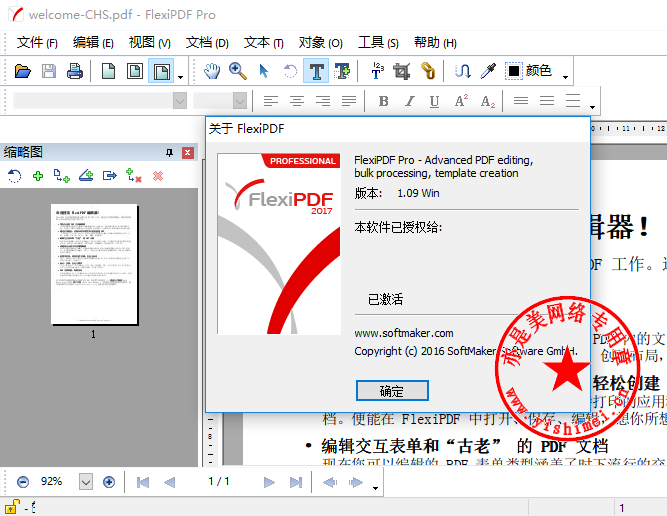Rotate page in thumbnails panel
Screen dimensions: 667x516
[x=14, y=176]
